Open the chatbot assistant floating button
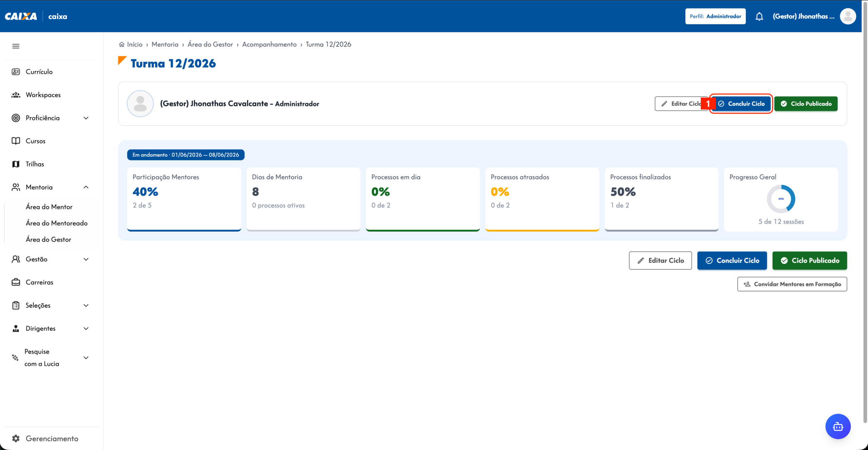The width and height of the screenshot is (868, 450). pyautogui.click(x=838, y=426)
